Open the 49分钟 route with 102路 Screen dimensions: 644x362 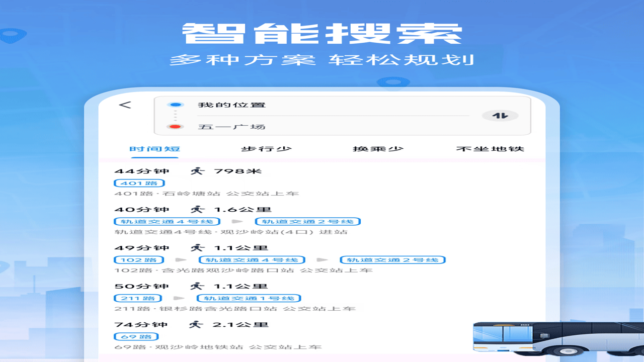(x=322, y=258)
